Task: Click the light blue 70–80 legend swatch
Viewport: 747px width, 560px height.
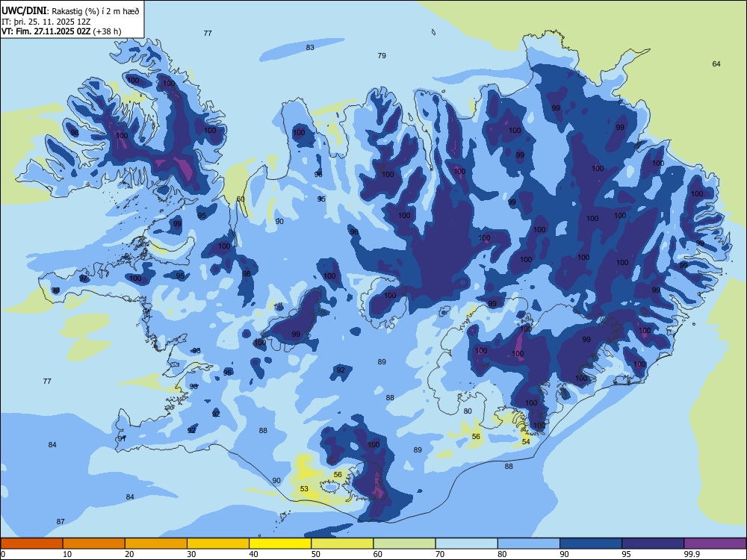Action: (467, 544)
